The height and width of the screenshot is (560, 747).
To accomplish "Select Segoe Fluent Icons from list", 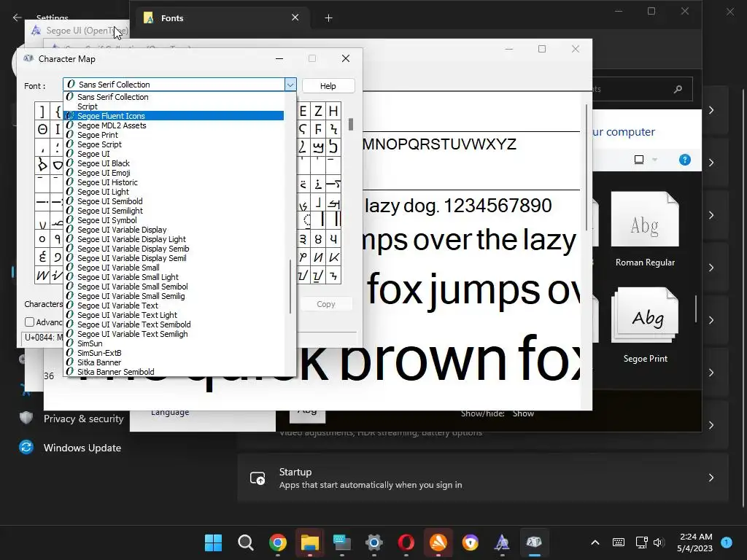I will click(174, 116).
